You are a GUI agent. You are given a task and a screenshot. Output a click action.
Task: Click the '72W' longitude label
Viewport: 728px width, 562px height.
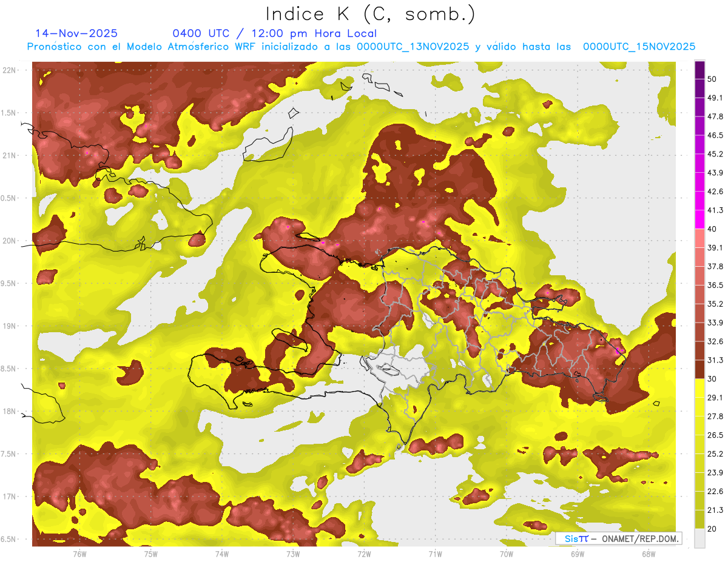pyautogui.click(x=364, y=554)
